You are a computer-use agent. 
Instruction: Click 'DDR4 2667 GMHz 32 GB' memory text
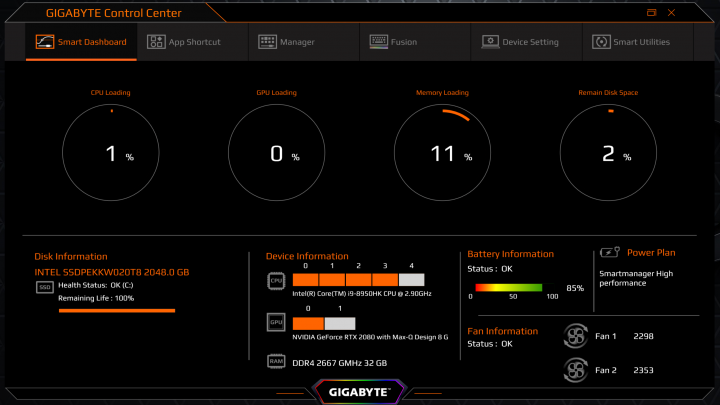[x=339, y=363]
